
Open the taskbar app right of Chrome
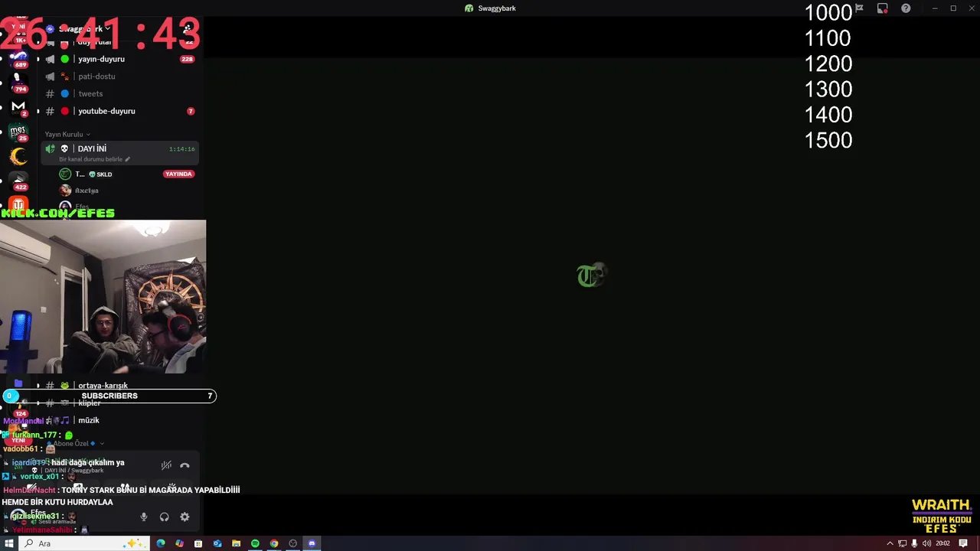(292, 543)
